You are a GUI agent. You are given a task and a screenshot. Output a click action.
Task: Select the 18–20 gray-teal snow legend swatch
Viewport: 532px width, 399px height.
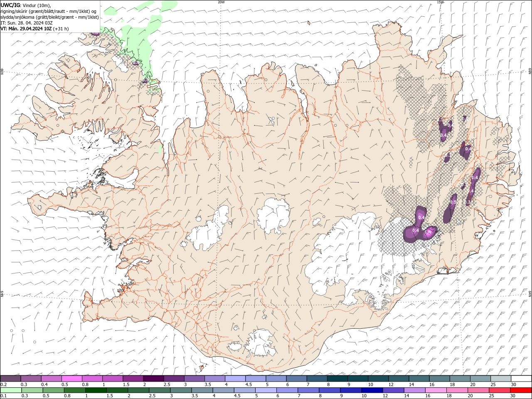tap(459, 379)
